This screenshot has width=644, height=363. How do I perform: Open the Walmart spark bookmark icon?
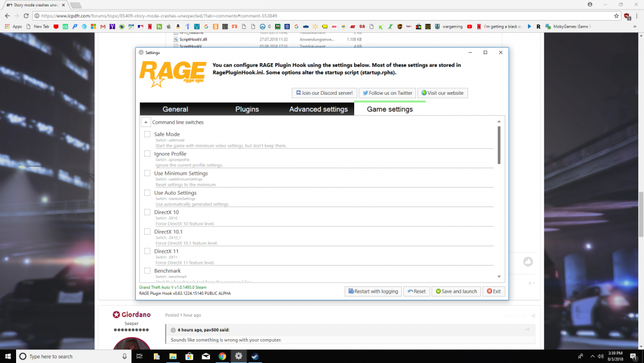pos(315,26)
